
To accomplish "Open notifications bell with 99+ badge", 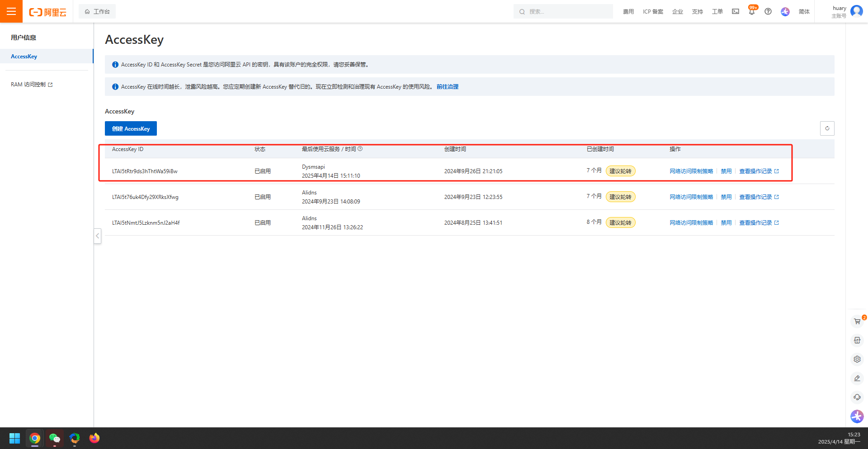I will pos(751,12).
